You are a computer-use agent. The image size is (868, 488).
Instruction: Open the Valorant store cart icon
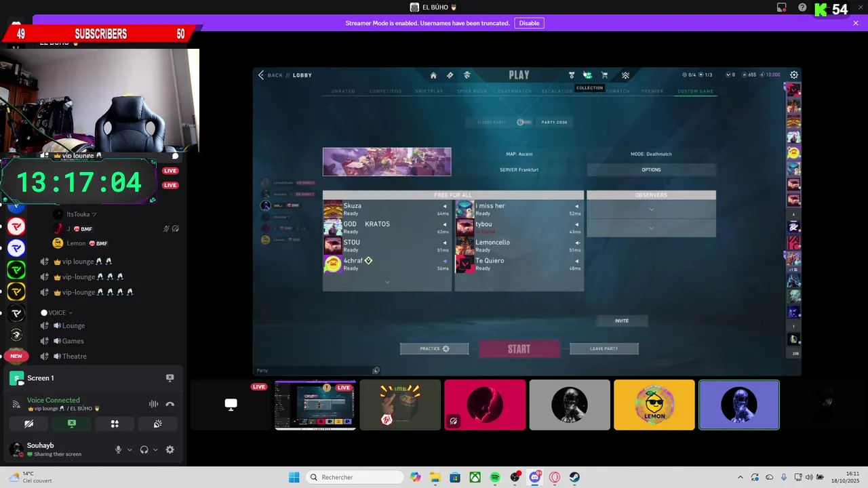[604, 75]
